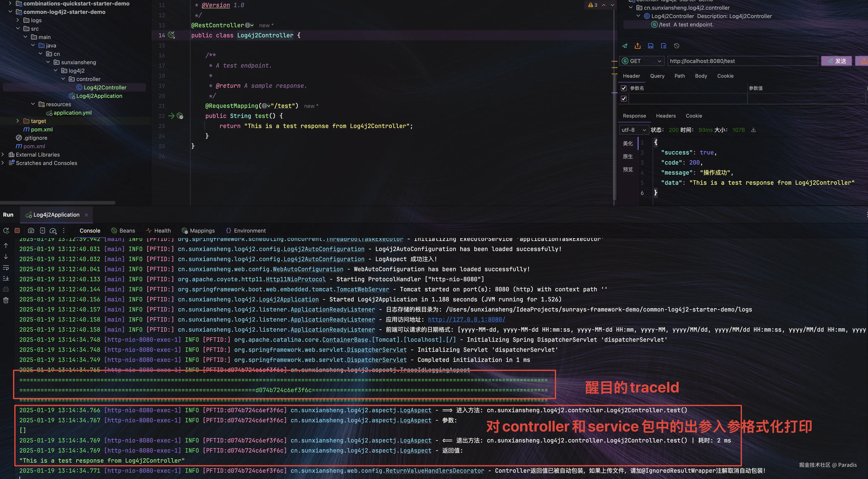868x479 pixels.
Task: Click the blue save request icon
Action: tap(651, 46)
